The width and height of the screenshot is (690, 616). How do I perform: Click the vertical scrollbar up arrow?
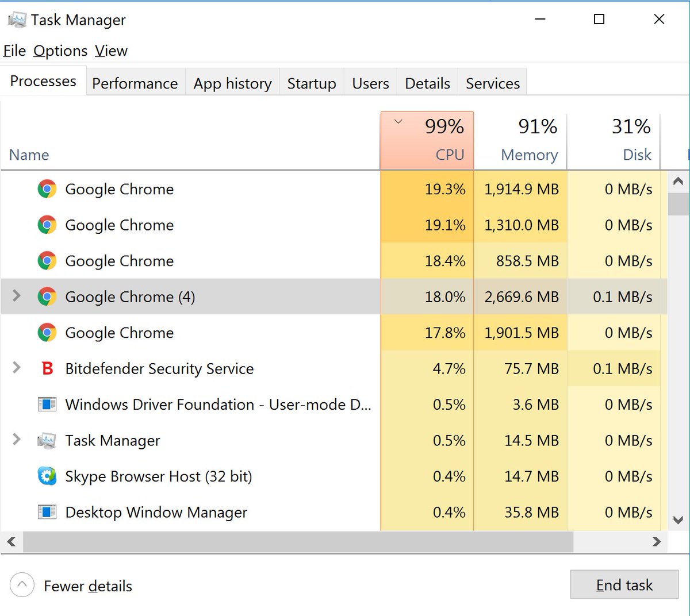point(678,182)
